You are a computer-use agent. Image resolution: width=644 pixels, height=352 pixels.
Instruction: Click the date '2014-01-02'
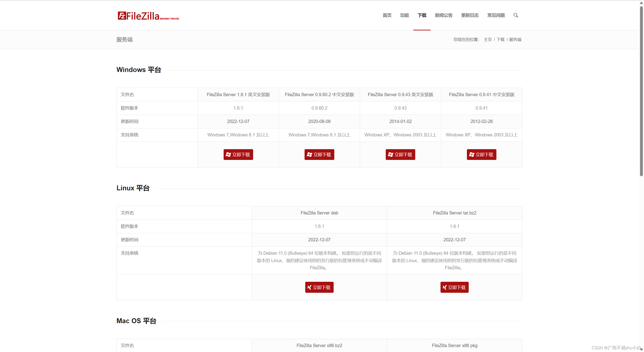pyautogui.click(x=400, y=121)
